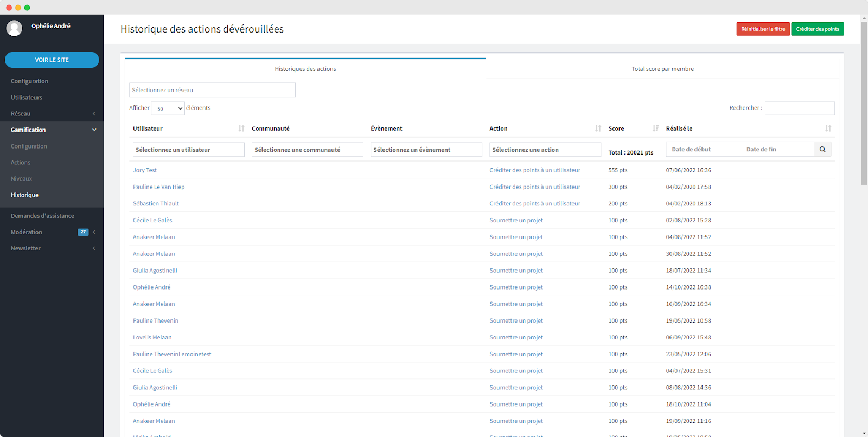Open Soumettre un projet for Lovelis Melaan
The height and width of the screenshot is (437, 868).
(516, 337)
